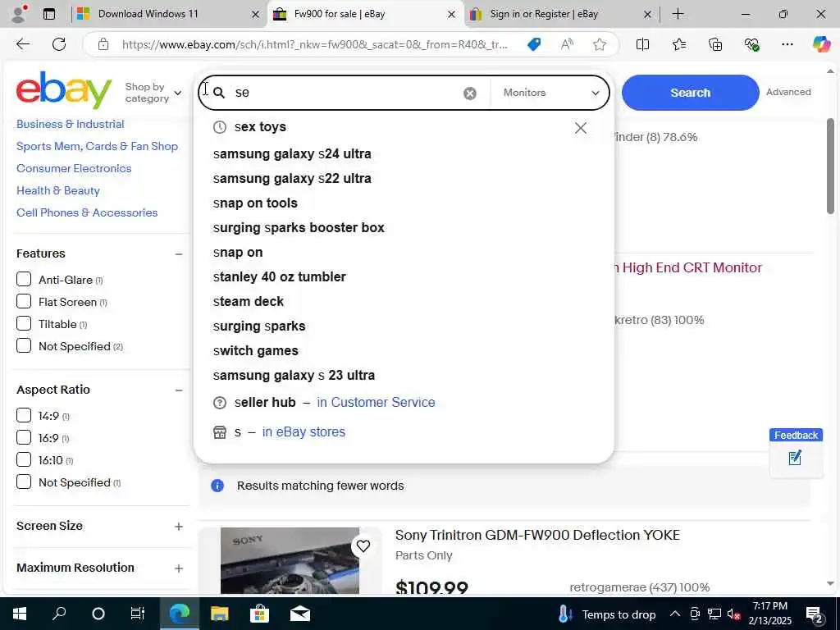This screenshot has height=630, width=840.
Task: Collapse the Aspect Ratio filter section
Action: click(x=179, y=390)
